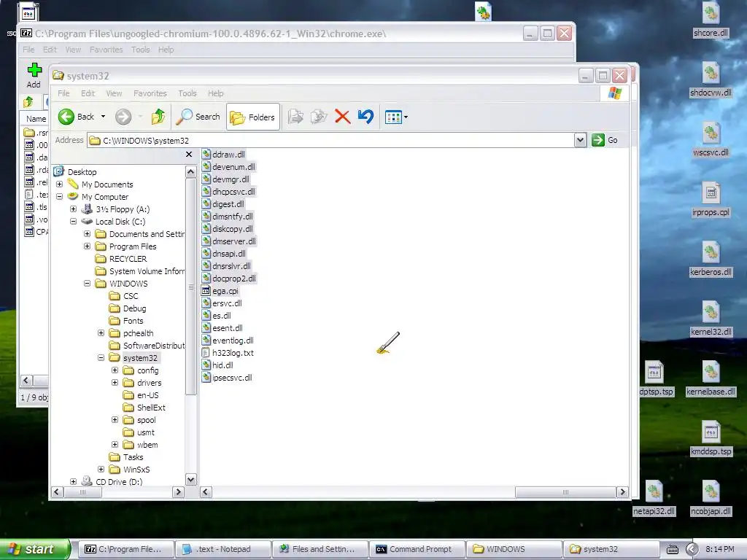Select the dnsapi.dll file name
This screenshot has height=560, width=747.
pos(229,253)
